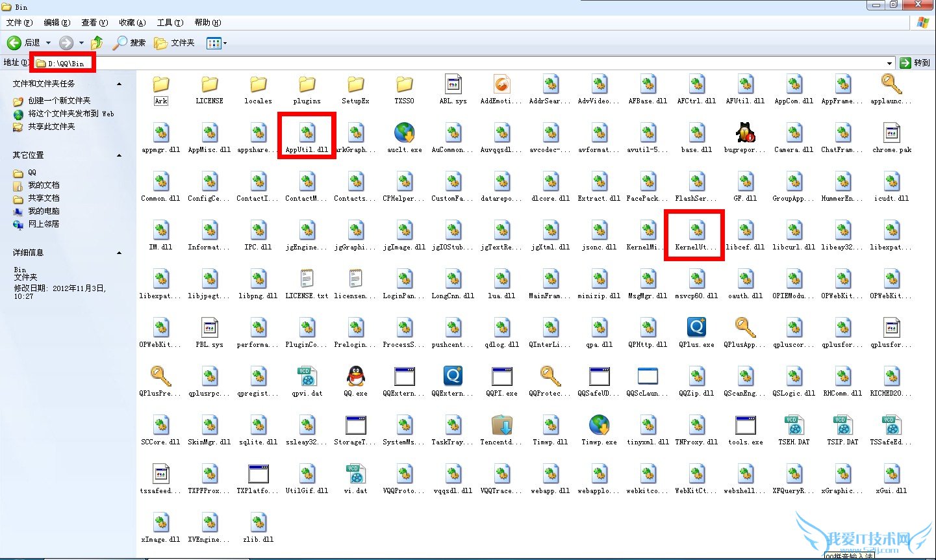Select the auclt.exe globe icon

(404, 133)
